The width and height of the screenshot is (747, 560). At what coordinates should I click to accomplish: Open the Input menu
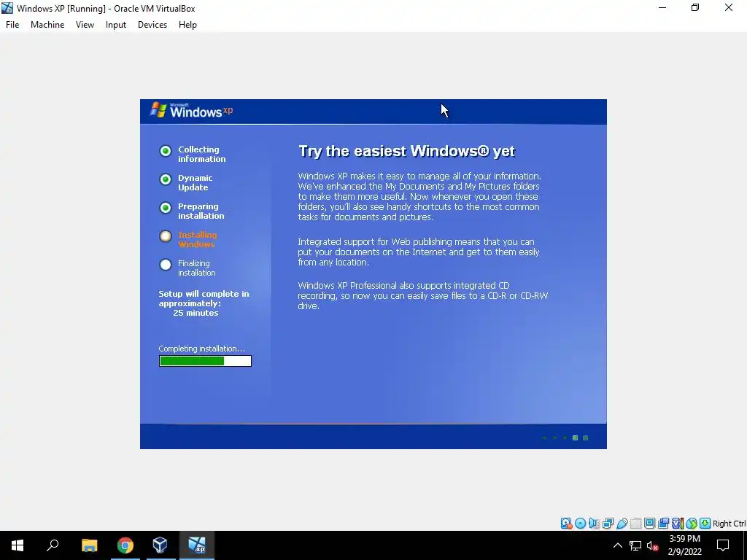[116, 25]
